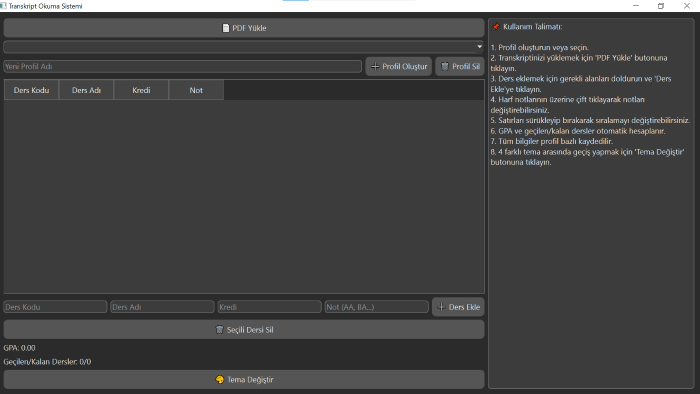Click the Kullanım Talimatı heading
The width and height of the screenshot is (700, 394).
533,27
